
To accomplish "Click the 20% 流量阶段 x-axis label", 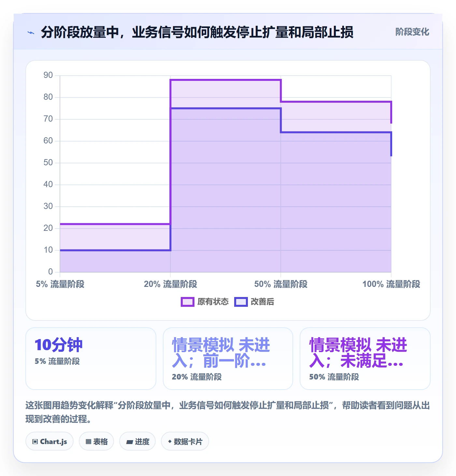I will click(171, 284).
